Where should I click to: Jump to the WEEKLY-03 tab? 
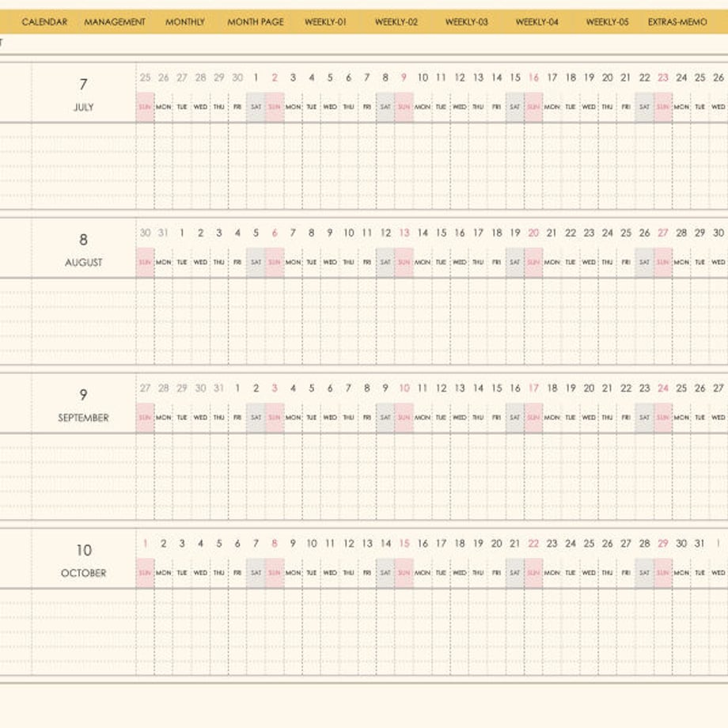click(x=467, y=22)
